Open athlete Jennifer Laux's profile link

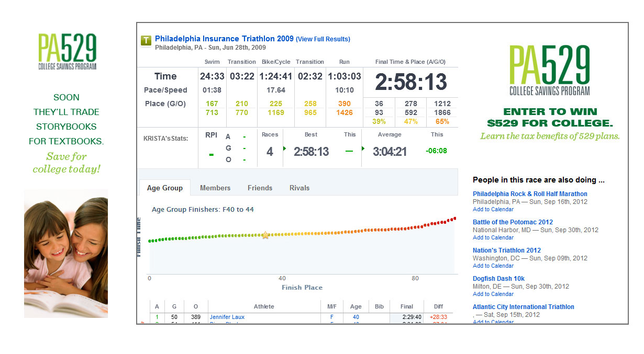tap(227, 317)
